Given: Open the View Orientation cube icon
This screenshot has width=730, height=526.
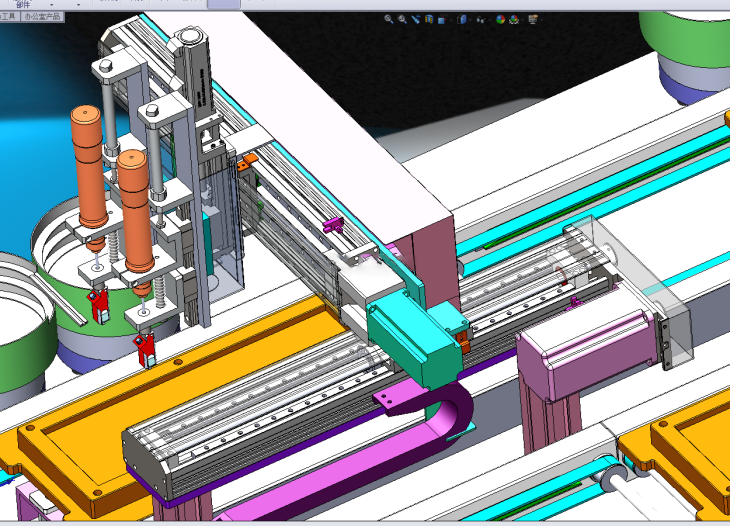Looking at the screenshot, I should pyautogui.click(x=441, y=19).
